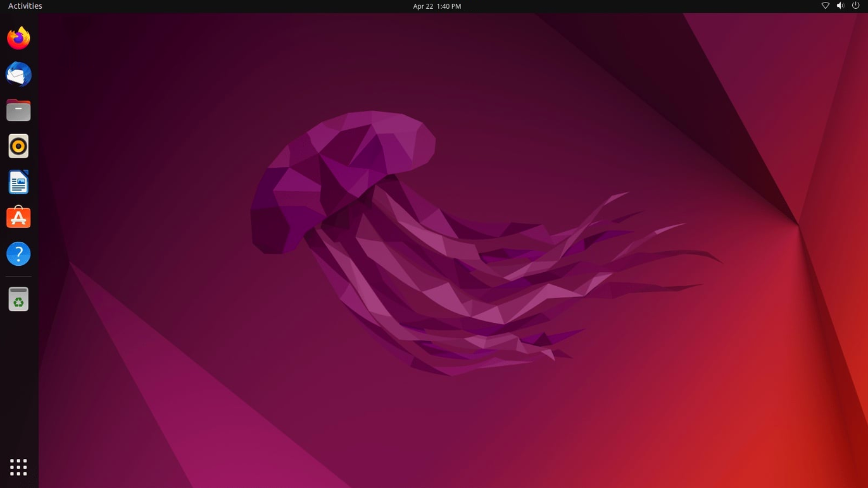Open the Files manager

[18, 110]
